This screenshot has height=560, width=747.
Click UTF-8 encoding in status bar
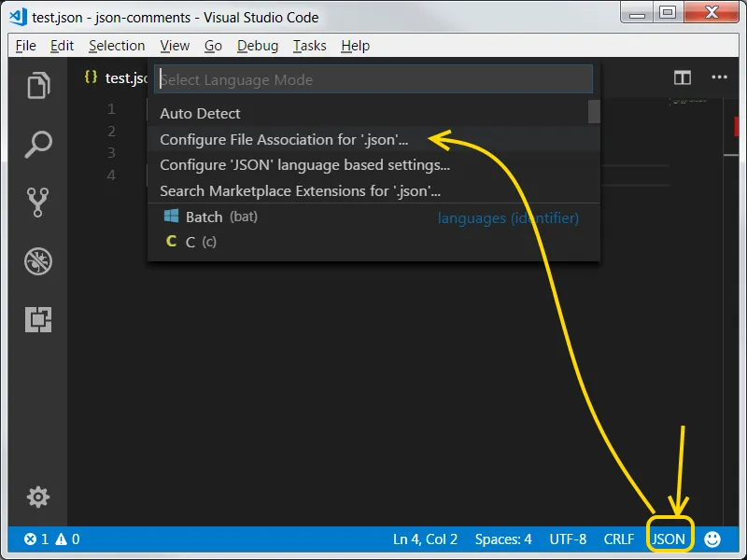click(568, 539)
